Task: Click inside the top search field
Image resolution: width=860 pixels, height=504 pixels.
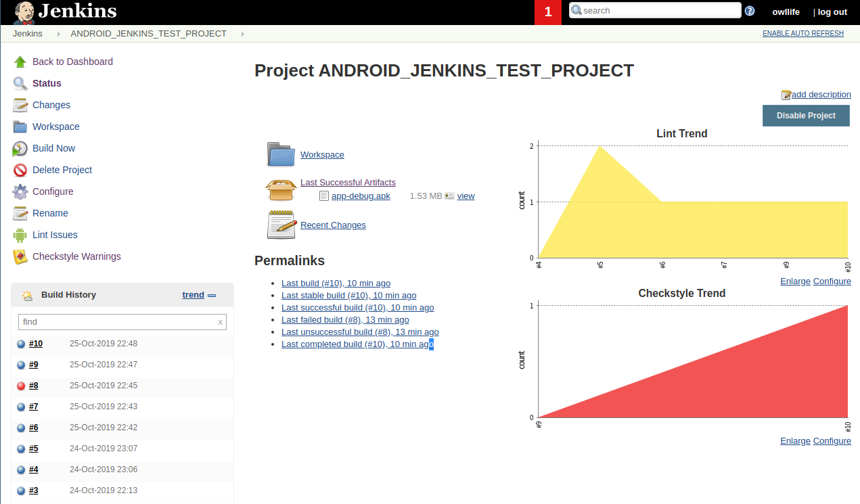Action: pos(655,11)
